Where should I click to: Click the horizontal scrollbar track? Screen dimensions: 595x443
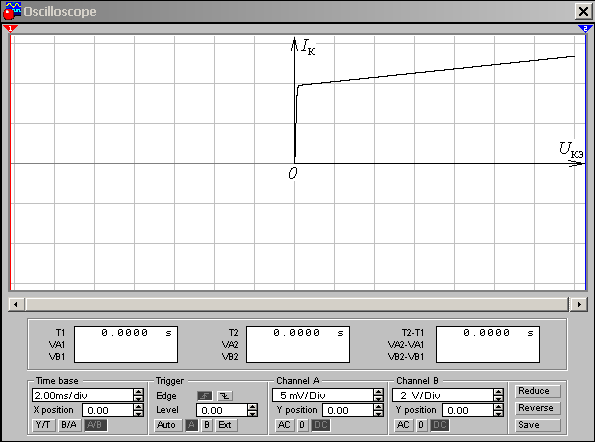tap(297, 304)
